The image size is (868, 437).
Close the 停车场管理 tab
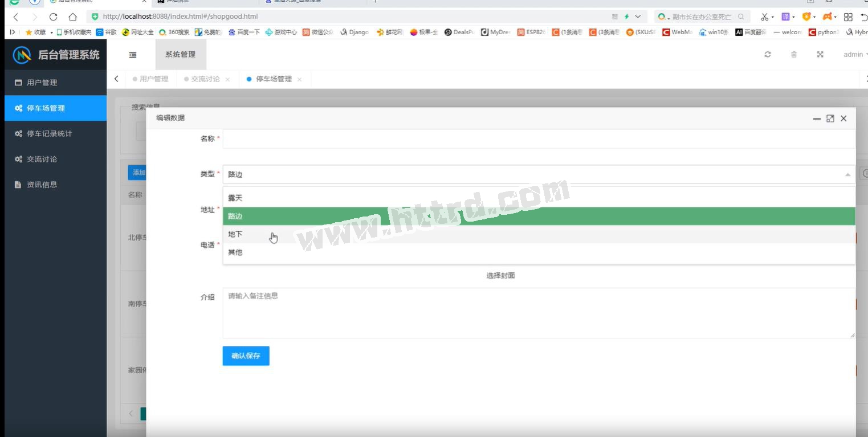[x=300, y=80]
